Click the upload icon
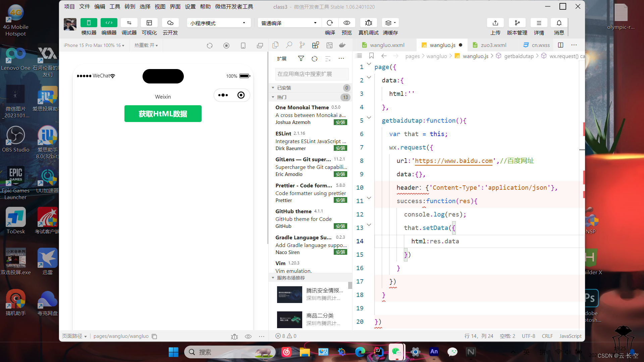This screenshot has height=362, width=644. [495, 23]
